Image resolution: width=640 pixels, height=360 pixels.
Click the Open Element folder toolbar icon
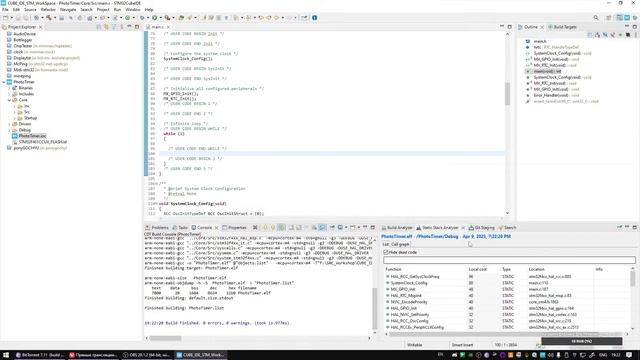tap(181, 18)
